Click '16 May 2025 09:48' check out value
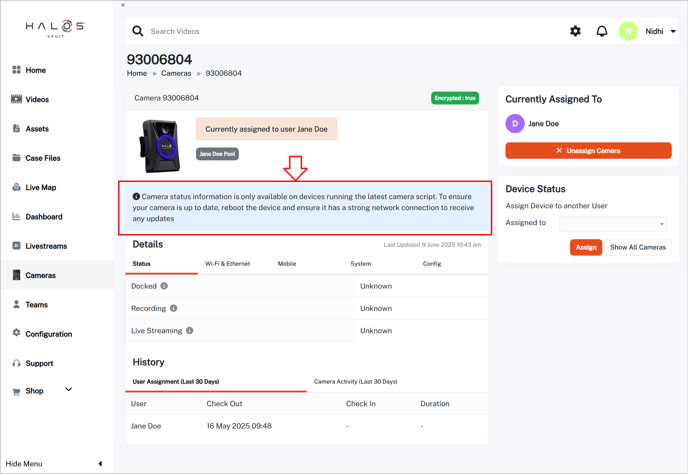 pyautogui.click(x=239, y=426)
